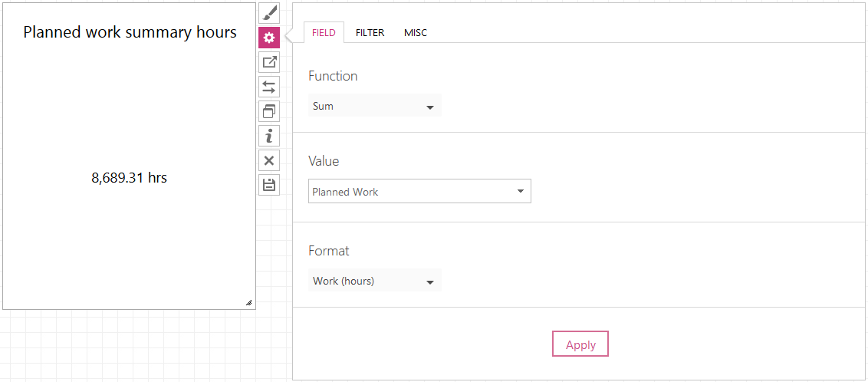Viewport: 868px width, 382px height.
Task: Click the Format section heading
Action: (329, 251)
